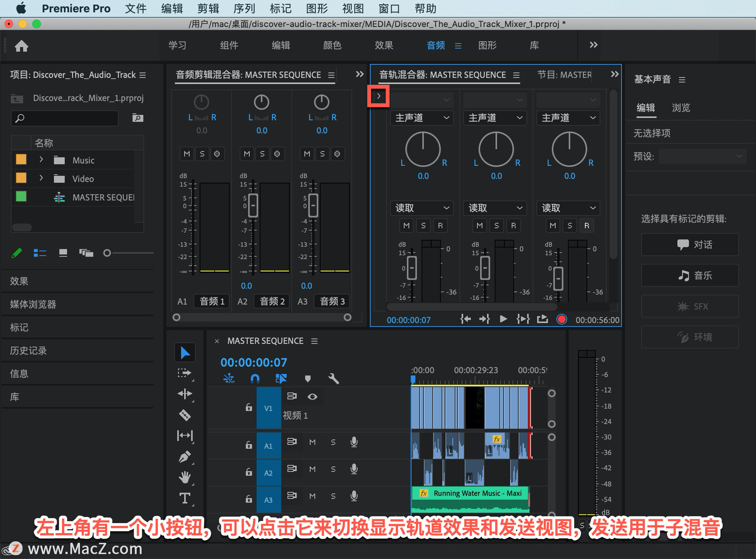The width and height of the screenshot is (756, 559).
Task: Switch to the 颜色 workspace tab
Action: [332, 45]
